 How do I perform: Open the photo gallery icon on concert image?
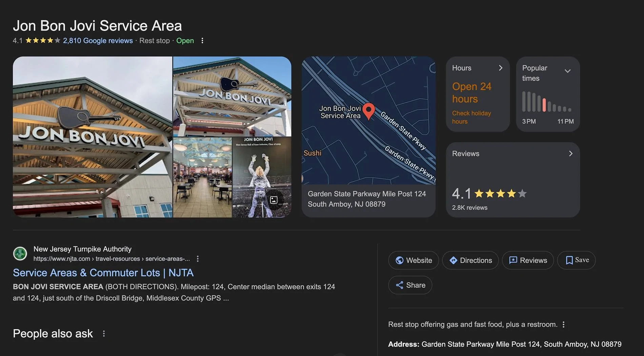(274, 200)
